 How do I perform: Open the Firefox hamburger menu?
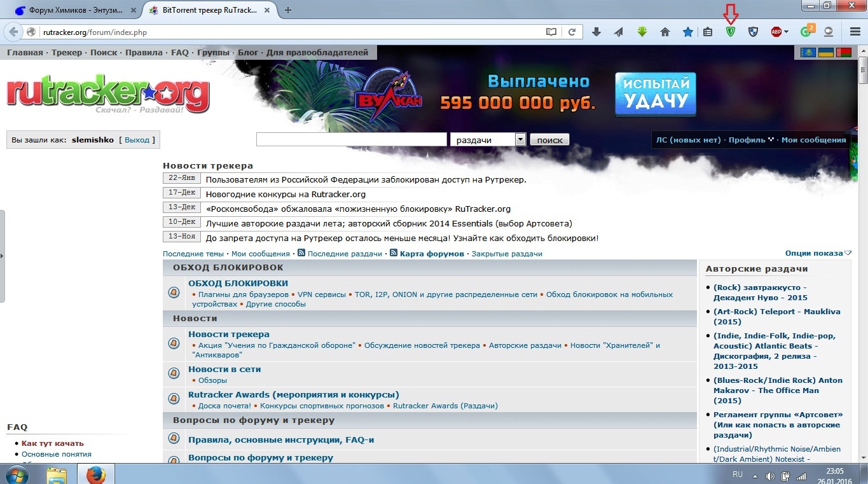[x=855, y=32]
